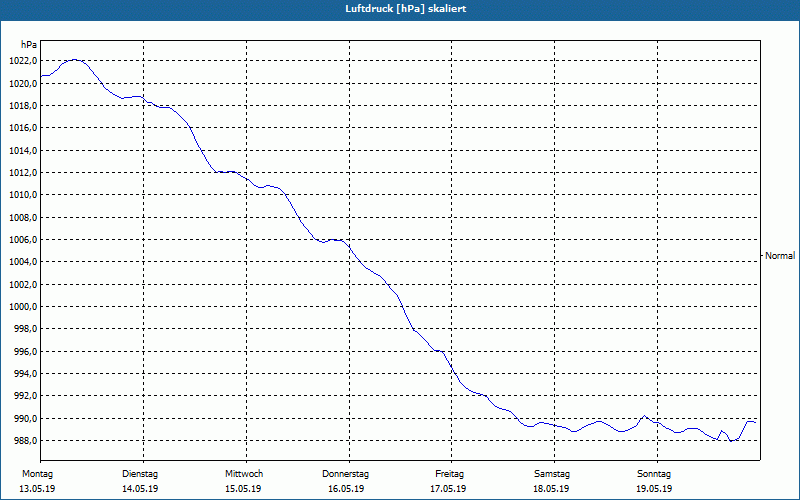Select the 998,0 axis label
Screen dimensions: 800x500
pyautogui.click(x=26, y=329)
